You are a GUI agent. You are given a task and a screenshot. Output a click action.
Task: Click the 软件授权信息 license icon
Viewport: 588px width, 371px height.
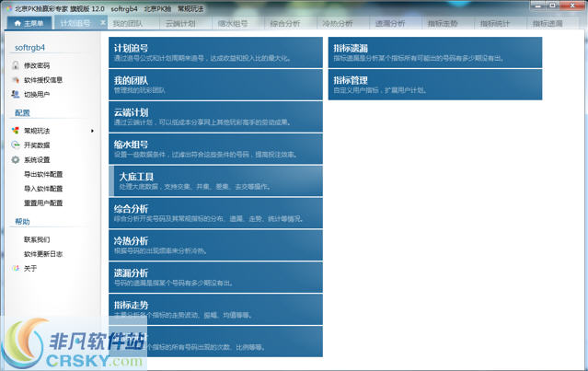15,80
